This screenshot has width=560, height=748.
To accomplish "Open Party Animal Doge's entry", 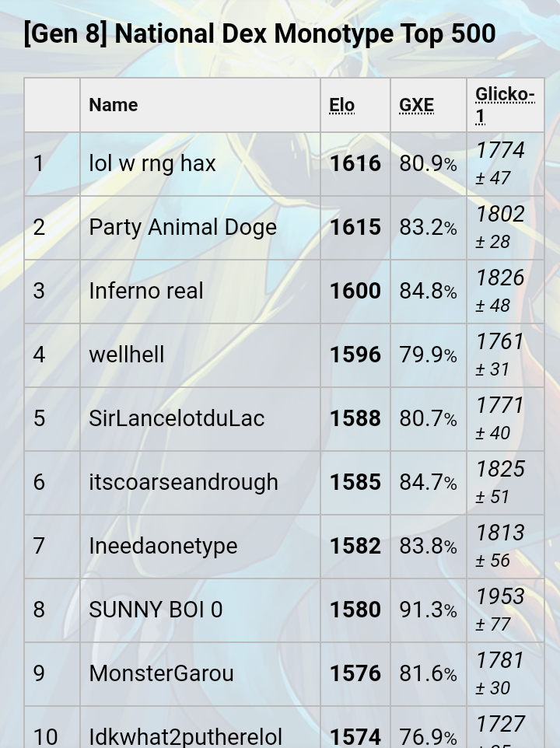I will (x=183, y=227).
